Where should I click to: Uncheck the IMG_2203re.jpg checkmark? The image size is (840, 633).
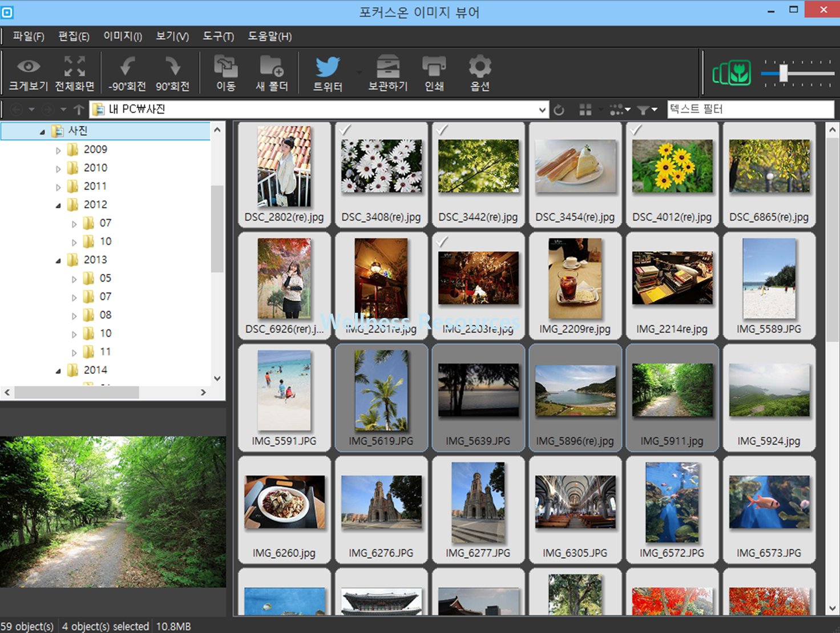[442, 242]
